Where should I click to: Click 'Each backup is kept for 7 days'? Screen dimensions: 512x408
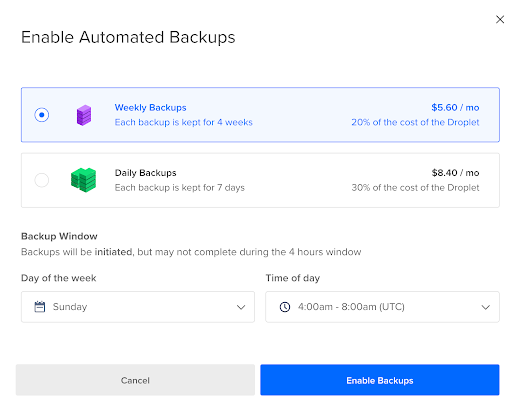point(180,188)
